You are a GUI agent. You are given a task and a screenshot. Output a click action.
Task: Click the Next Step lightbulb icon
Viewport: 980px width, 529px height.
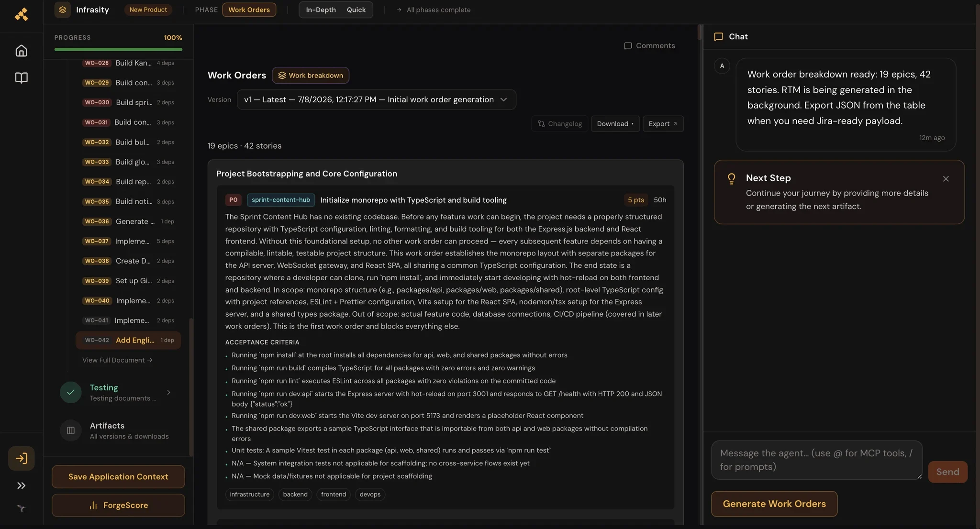click(731, 178)
